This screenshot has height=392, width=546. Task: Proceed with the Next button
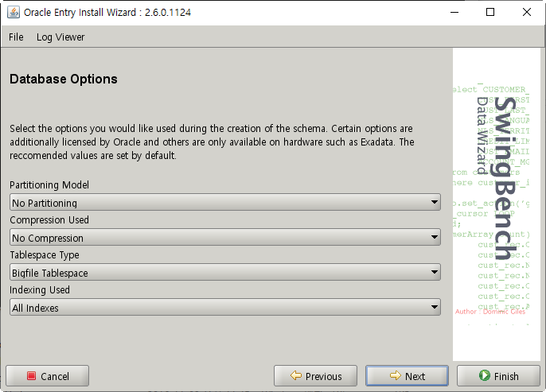(x=407, y=375)
